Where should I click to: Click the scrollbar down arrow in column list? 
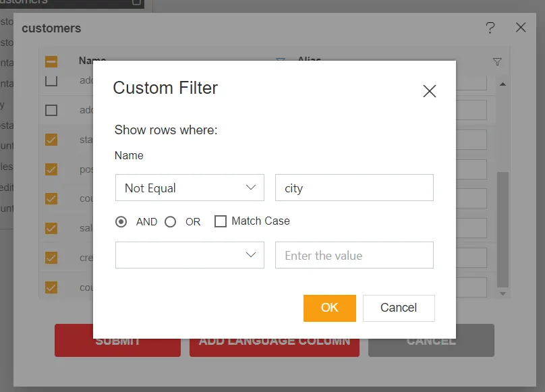pyautogui.click(x=502, y=293)
